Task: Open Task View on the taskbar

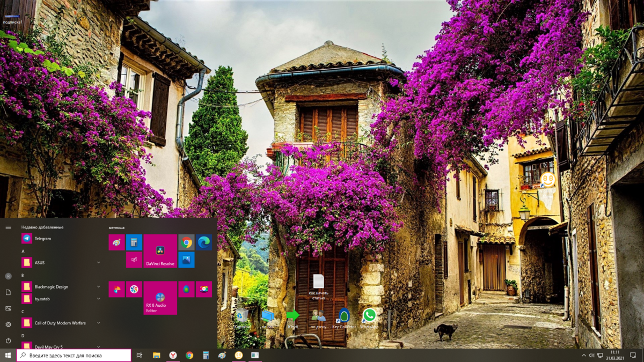Action: pyautogui.click(x=140, y=355)
